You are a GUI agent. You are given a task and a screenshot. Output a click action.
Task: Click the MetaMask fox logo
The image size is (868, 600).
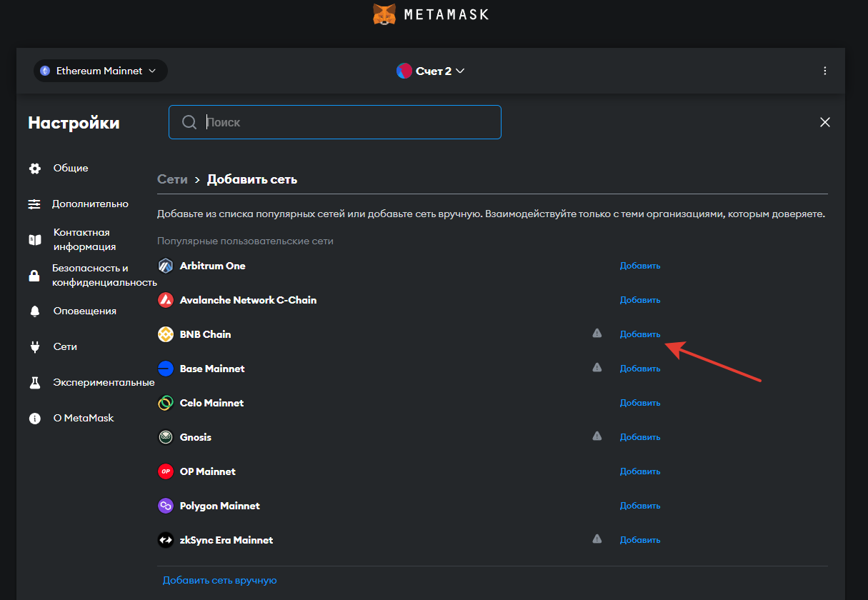[x=385, y=14]
